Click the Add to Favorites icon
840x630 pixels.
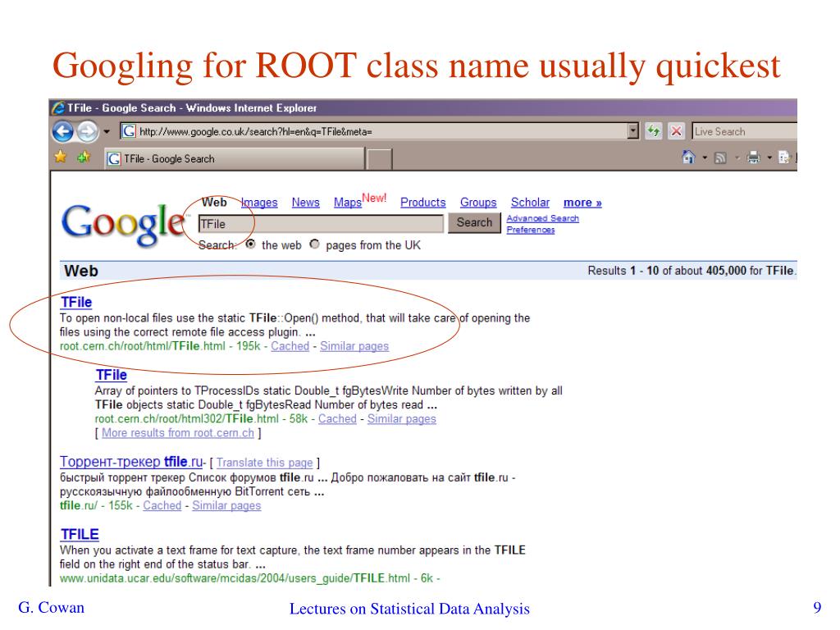click(x=84, y=157)
